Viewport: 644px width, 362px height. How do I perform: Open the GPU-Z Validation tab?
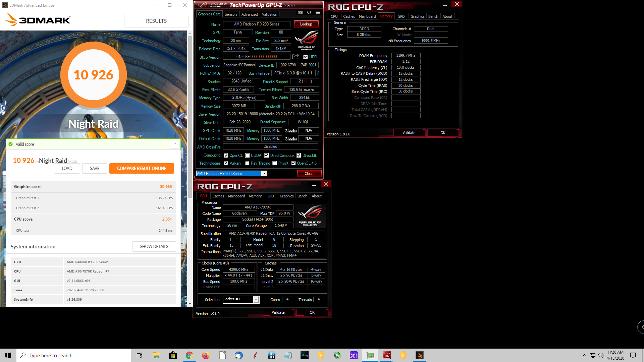(269, 14)
